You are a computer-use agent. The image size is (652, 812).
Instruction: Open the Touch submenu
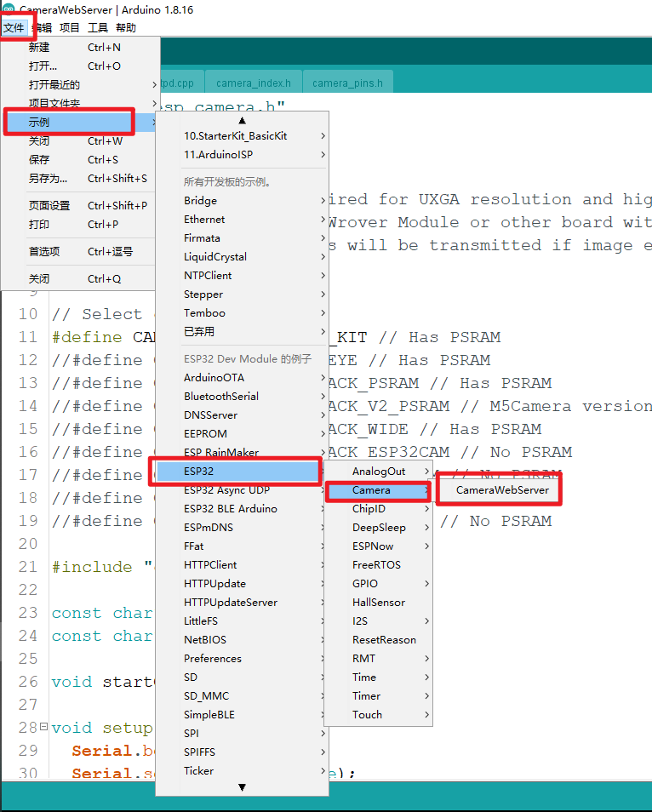tap(378, 715)
